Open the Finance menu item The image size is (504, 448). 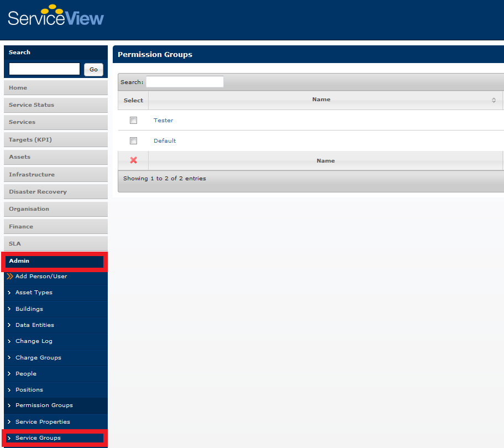(x=56, y=226)
